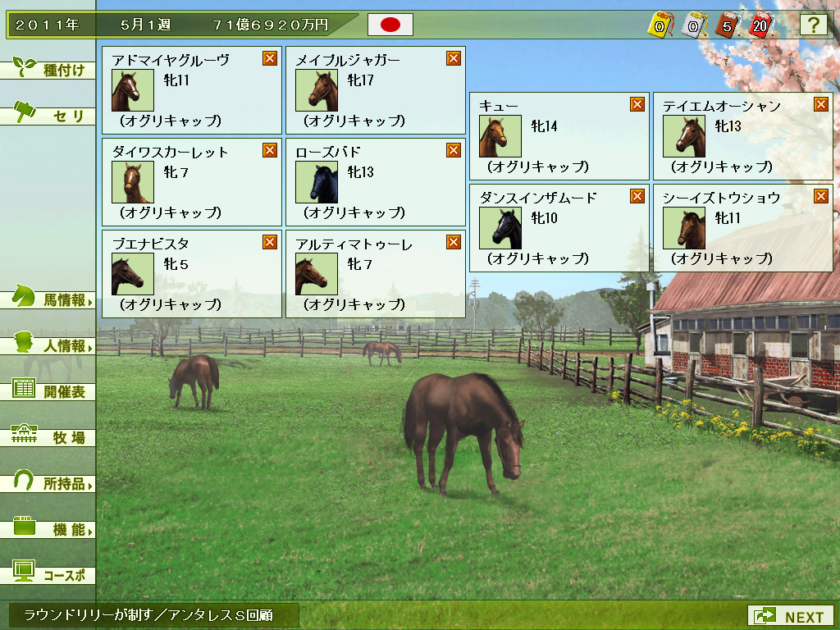
Task: Click the white charm icon showing 0
Action: [x=694, y=25]
